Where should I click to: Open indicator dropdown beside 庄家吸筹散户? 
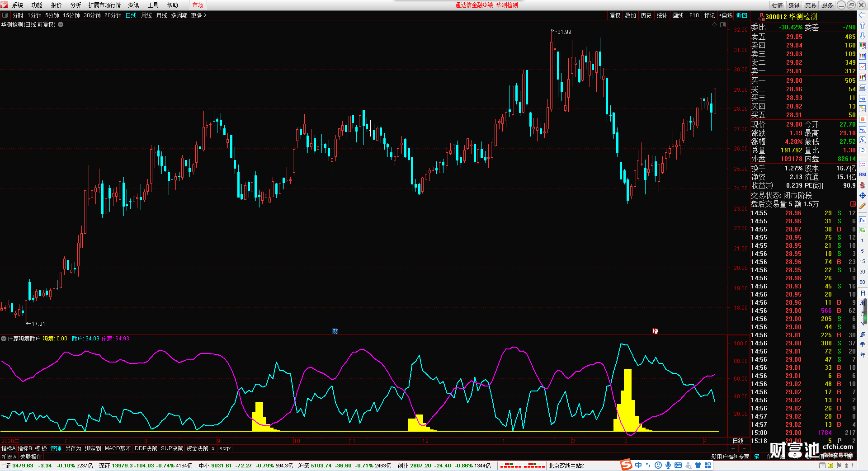4,339
